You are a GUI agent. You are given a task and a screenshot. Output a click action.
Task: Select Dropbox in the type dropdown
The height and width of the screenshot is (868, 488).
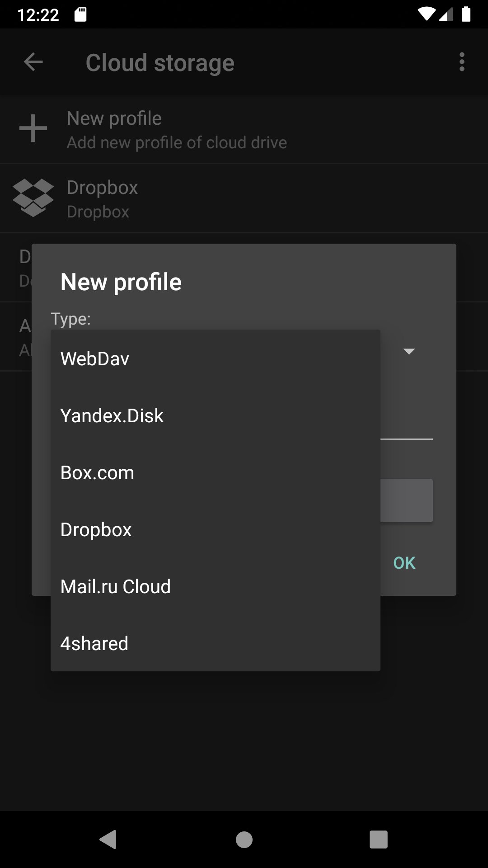pyautogui.click(x=215, y=529)
